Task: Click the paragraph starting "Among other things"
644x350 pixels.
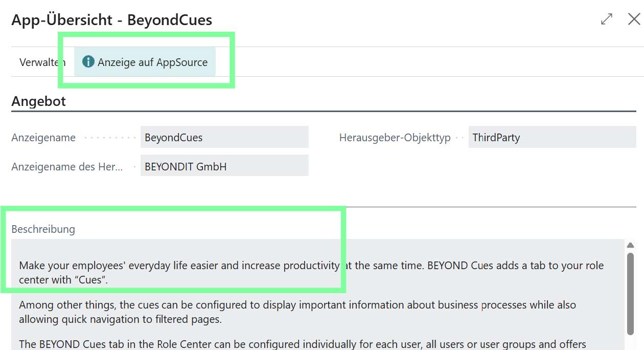Action: pyautogui.click(x=297, y=312)
